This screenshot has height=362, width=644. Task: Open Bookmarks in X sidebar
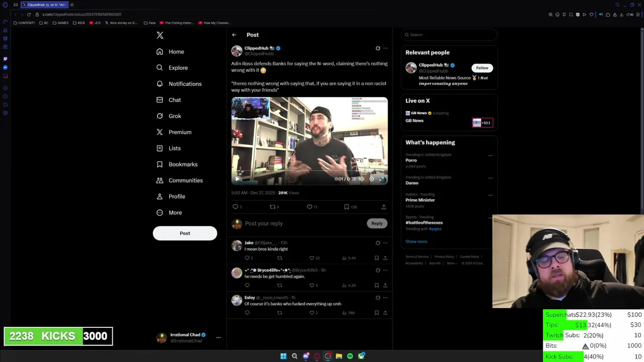tap(177, 164)
